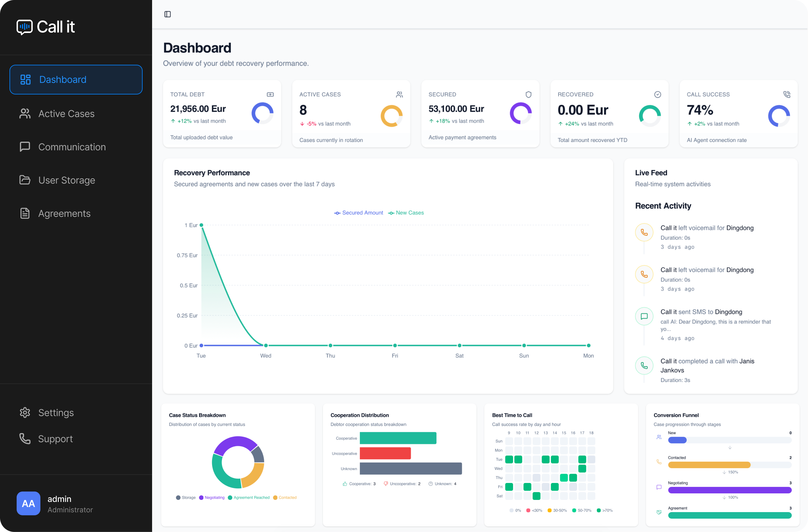The height and width of the screenshot is (532, 808).
Task: Click the Unknown bar in Cooperation Distribution
Action: 411,468
